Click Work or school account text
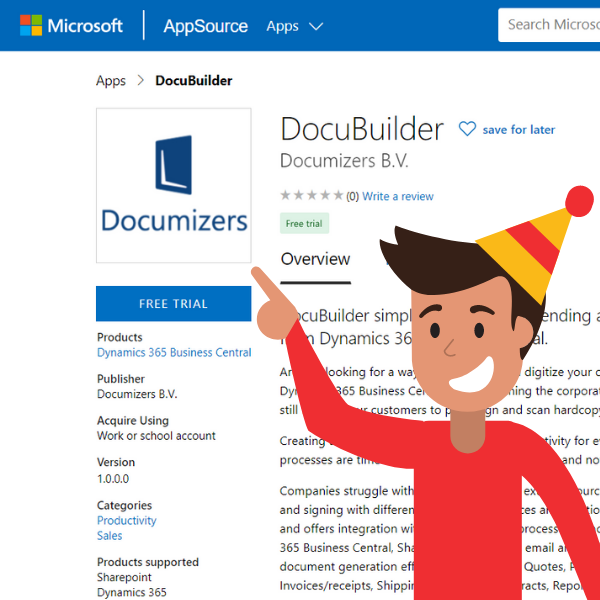600x600 pixels. [x=156, y=436]
